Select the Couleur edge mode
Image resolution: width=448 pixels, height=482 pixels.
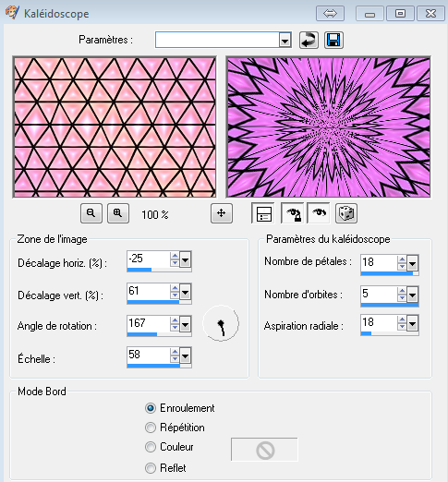[151, 447]
